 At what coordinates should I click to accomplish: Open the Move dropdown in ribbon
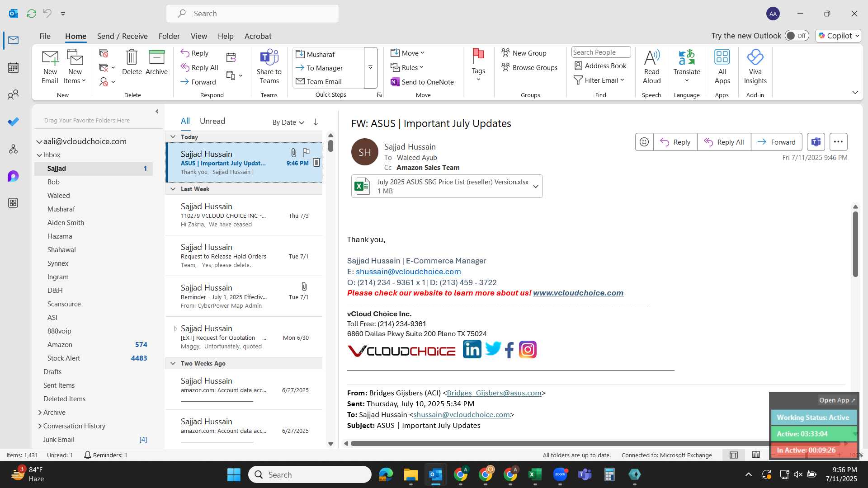click(x=407, y=53)
